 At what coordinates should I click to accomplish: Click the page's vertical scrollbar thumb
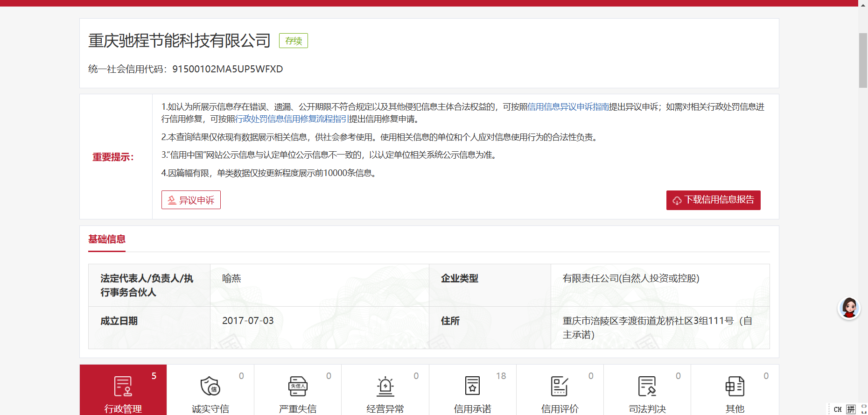[863, 60]
